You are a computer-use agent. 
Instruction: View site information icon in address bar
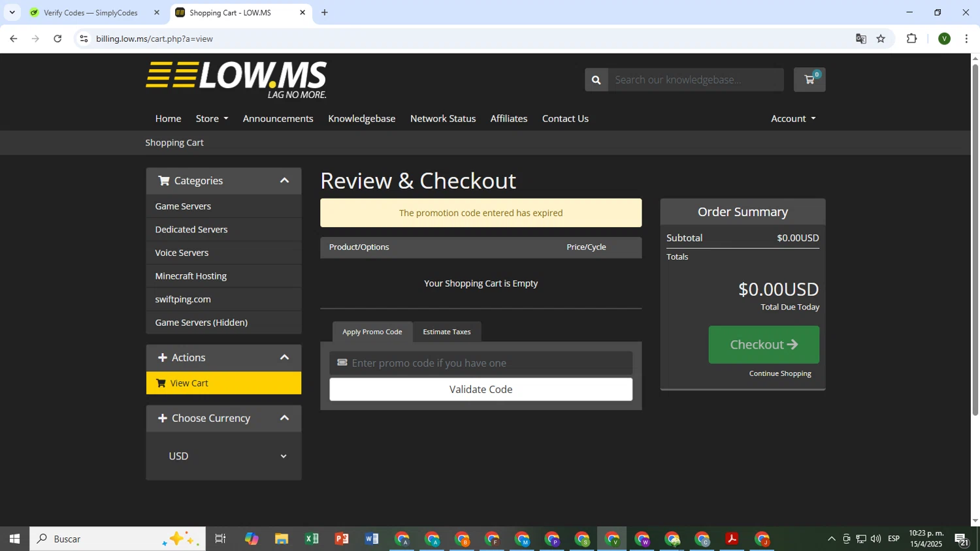84,39
